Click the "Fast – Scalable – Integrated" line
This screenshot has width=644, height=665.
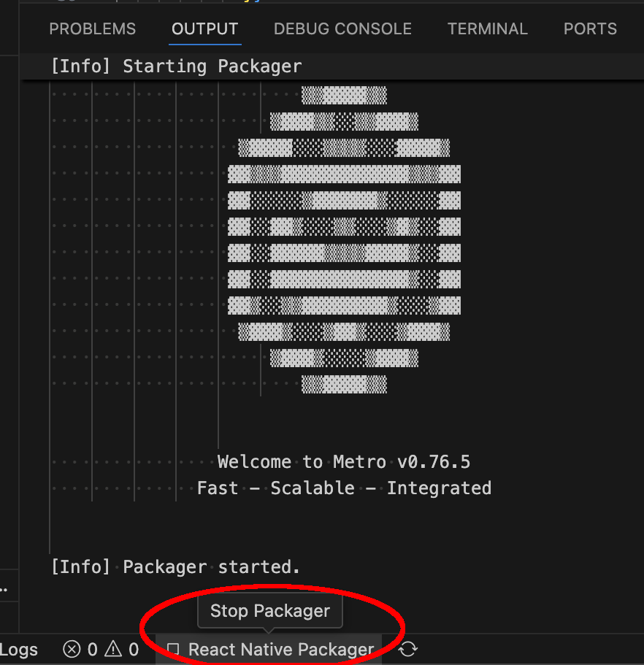pos(344,488)
